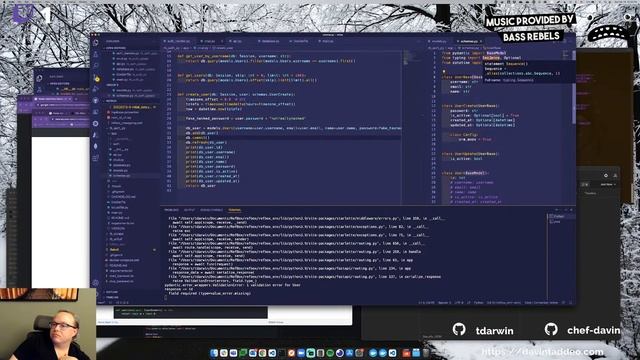Switch to the Dockerfile editor tab
Screen dimensions: 640x360
300,41
